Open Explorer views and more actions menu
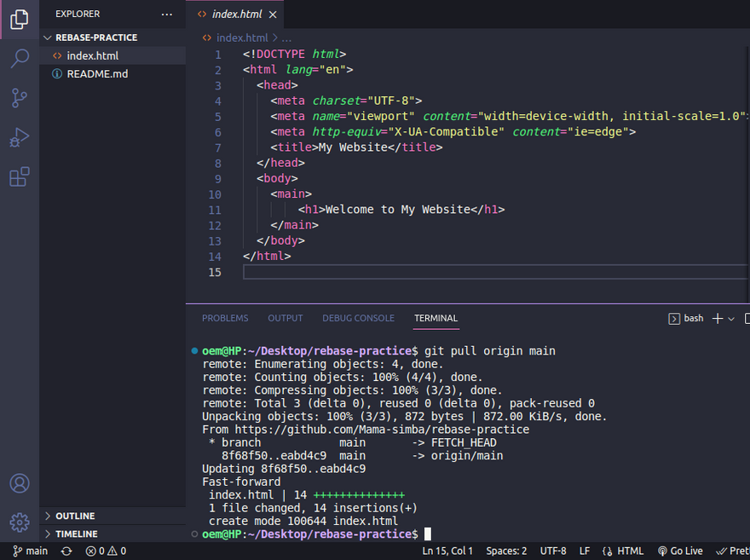 [x=166, y=14]
